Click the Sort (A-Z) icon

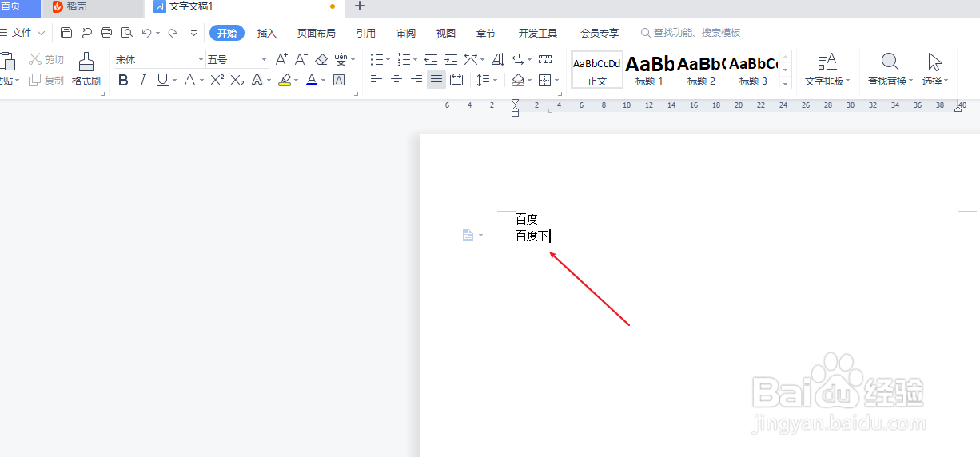(x=497, y=59)
